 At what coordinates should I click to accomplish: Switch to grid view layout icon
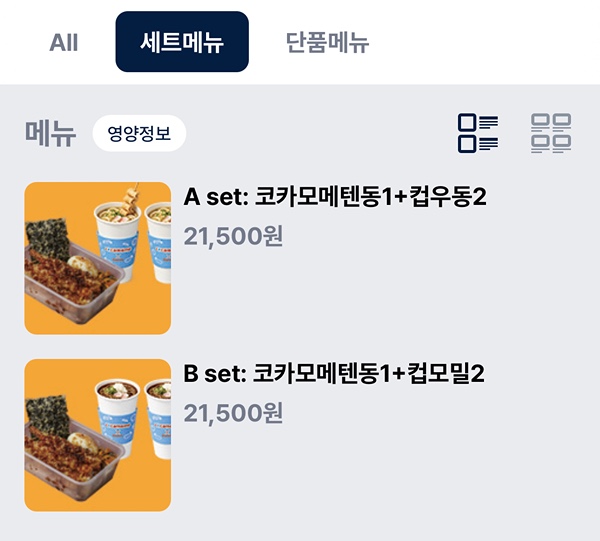[551, 134]
